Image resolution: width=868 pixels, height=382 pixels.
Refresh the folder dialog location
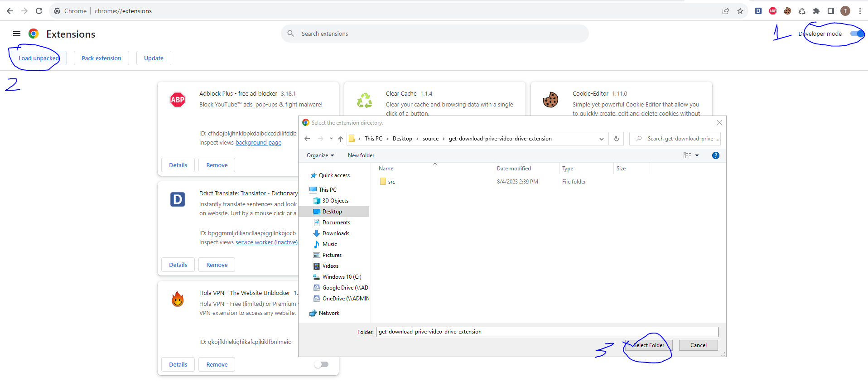coord(617,139)
